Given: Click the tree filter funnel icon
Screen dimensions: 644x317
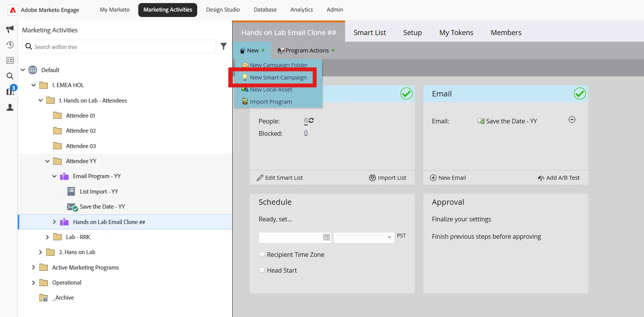Looking at the screenshot, I should click(223, 46).
